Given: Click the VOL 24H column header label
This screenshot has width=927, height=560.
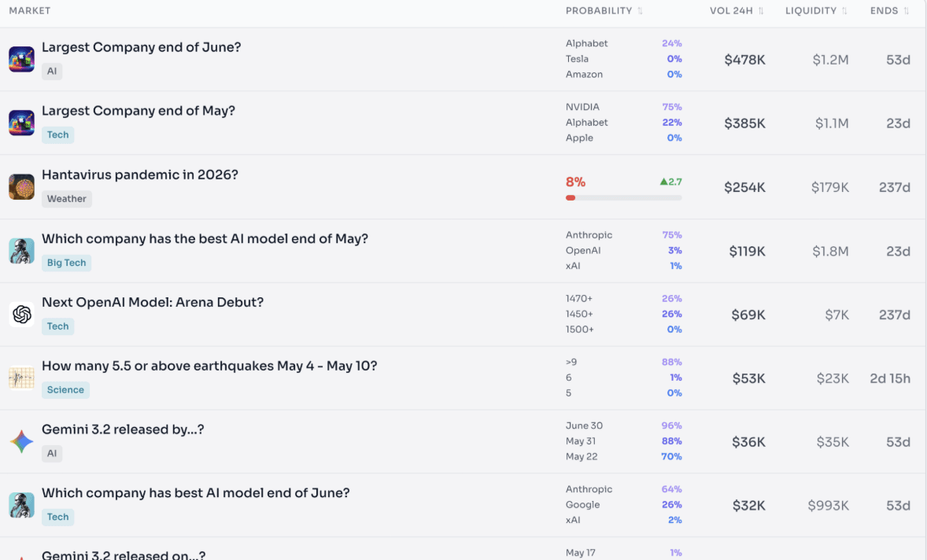Looking at the screenshot, I should [x=731, y=11].
